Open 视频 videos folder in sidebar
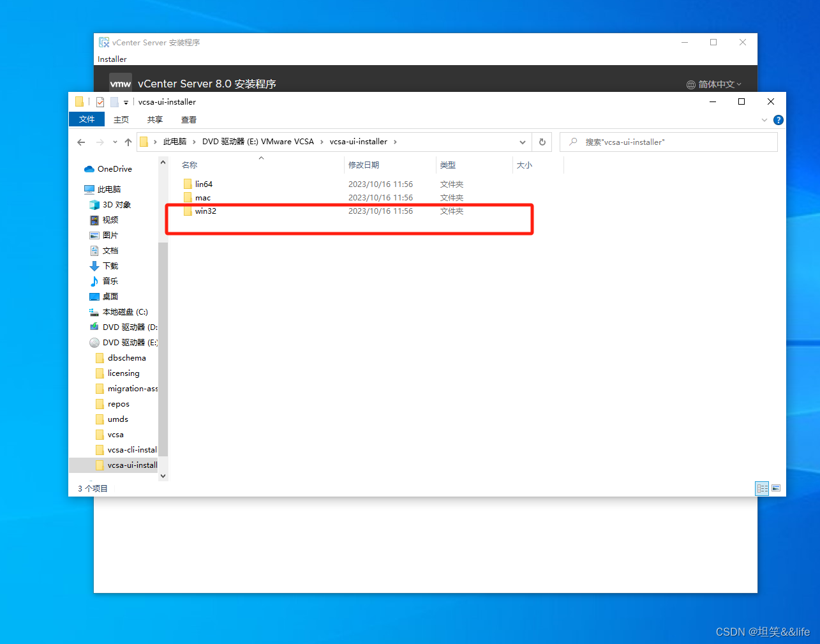 point(110,220)
